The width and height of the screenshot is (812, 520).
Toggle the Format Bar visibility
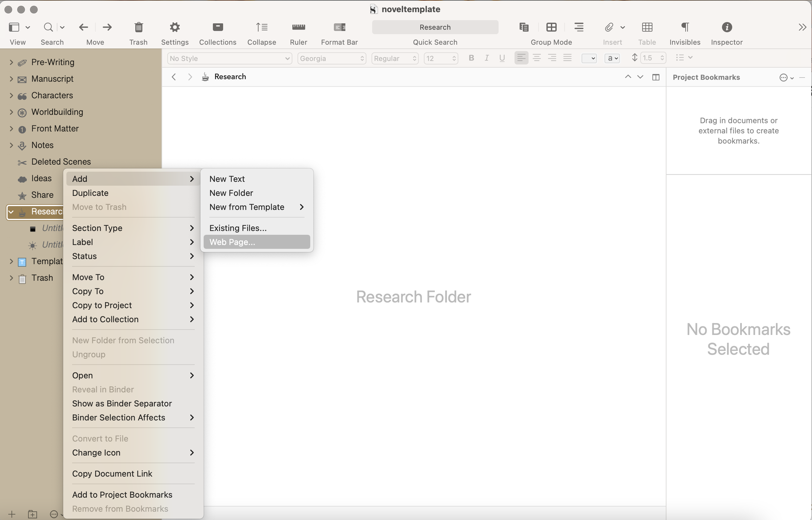[x=339, y=27]
